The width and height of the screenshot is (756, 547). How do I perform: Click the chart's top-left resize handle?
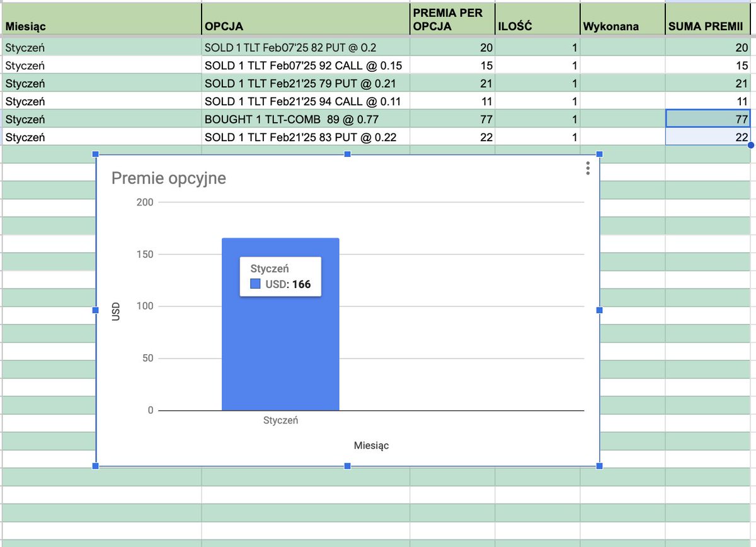[x=96, y=154]
